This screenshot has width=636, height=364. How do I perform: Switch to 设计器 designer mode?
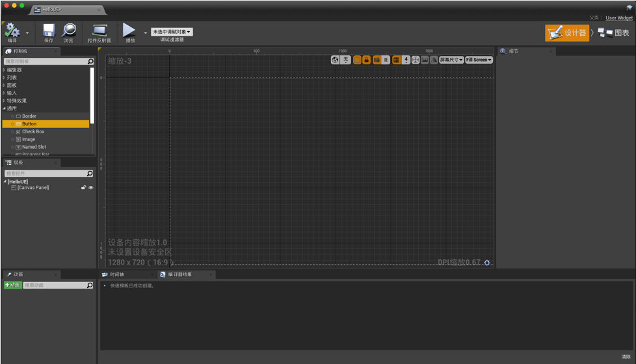pos(567,33)
